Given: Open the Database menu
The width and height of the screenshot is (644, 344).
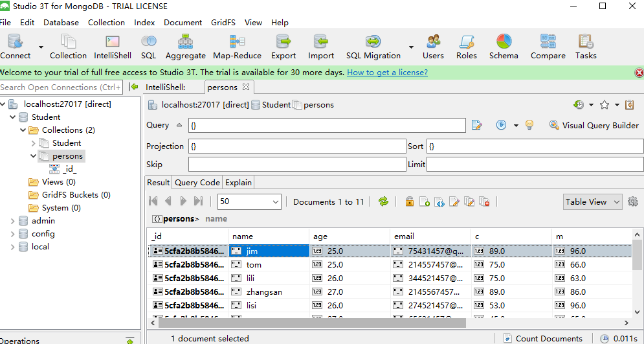Looking at the screenshot, I should pos(61,22).
